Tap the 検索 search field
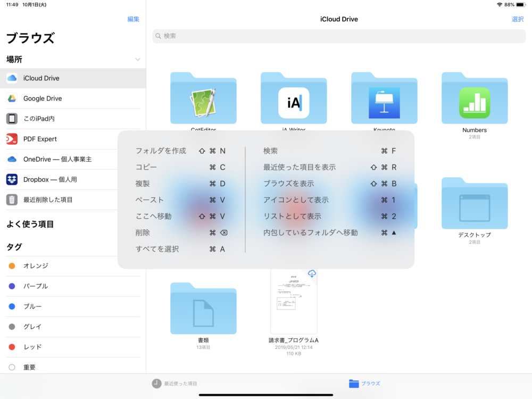The height and width of the screenshot is (399, 532). click(339, 36)
